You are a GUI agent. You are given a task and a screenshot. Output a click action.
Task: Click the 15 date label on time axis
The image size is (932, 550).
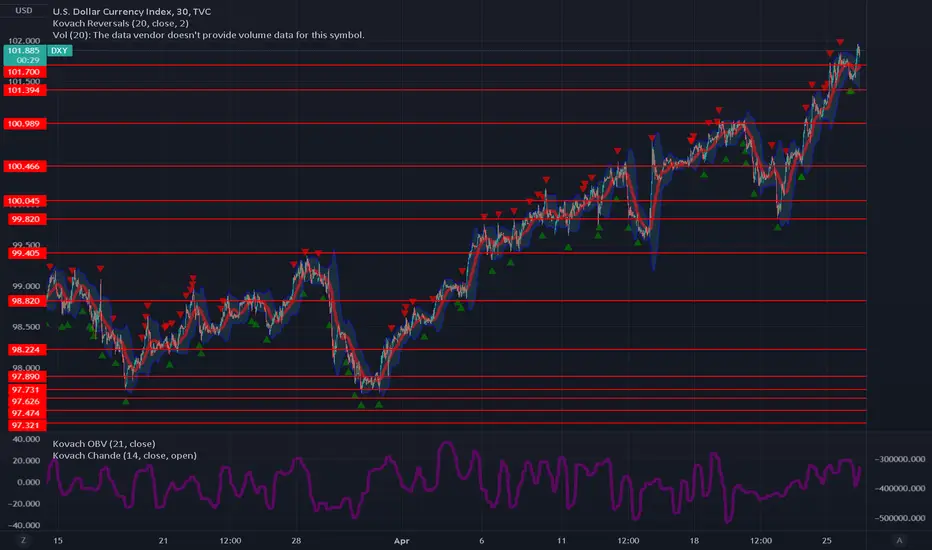[58, 540]
